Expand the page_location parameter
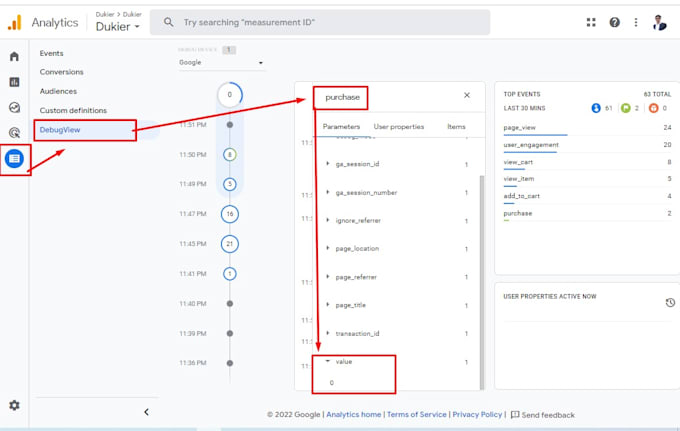The width and height of the screenshot is (680, 431). click(328, 248)
